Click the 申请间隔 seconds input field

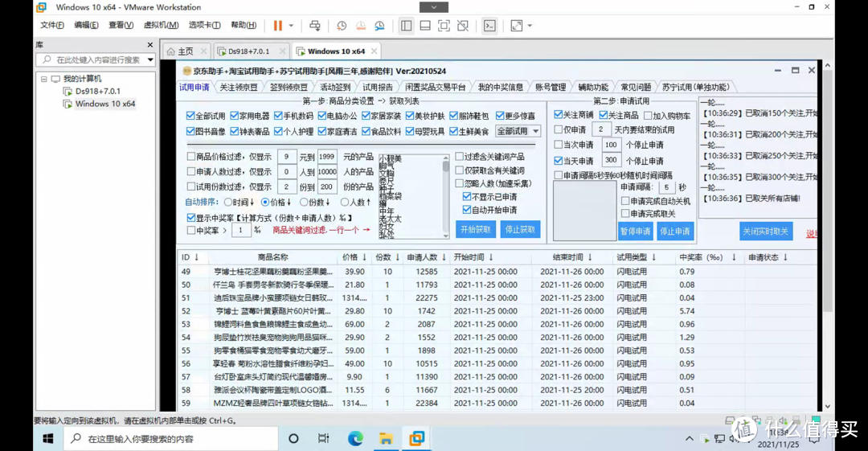point(666,187)
